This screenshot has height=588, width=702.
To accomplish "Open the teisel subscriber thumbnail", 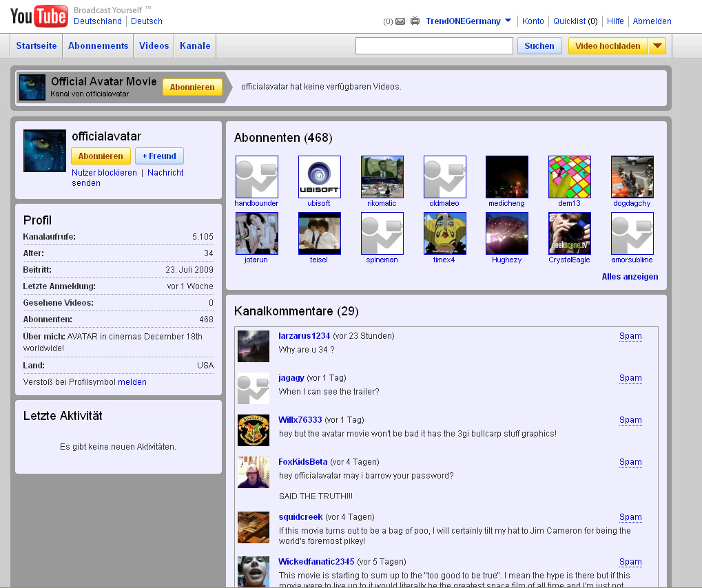I will coord(320,233).
